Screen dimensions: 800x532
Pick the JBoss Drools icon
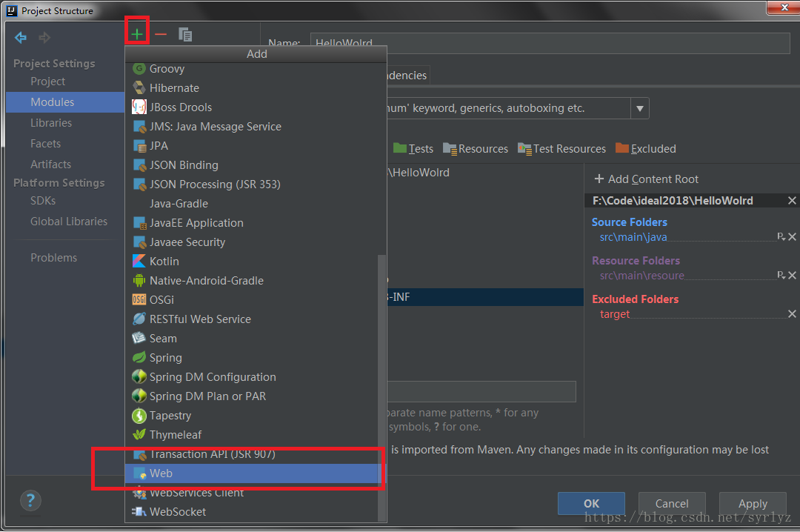139,107
